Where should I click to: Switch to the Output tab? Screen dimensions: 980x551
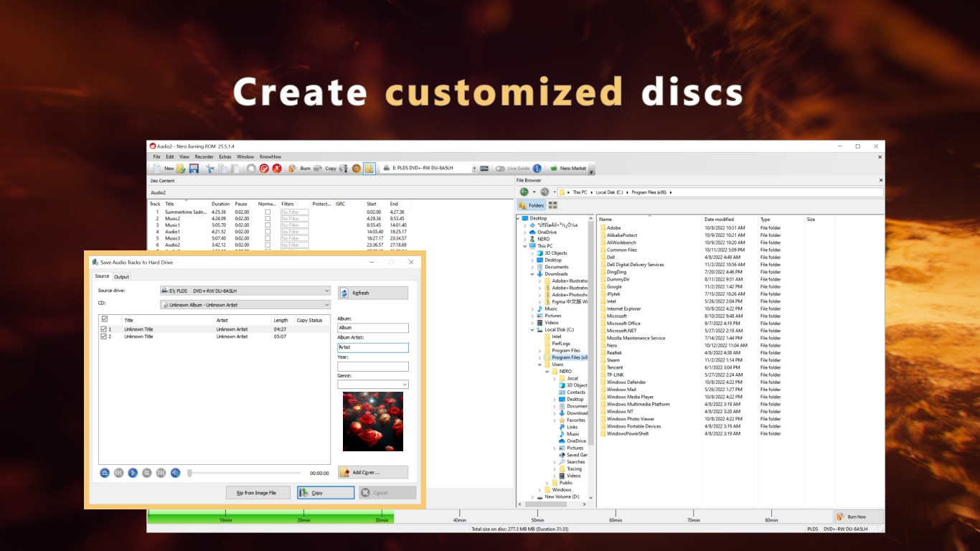tap(121, 276)
